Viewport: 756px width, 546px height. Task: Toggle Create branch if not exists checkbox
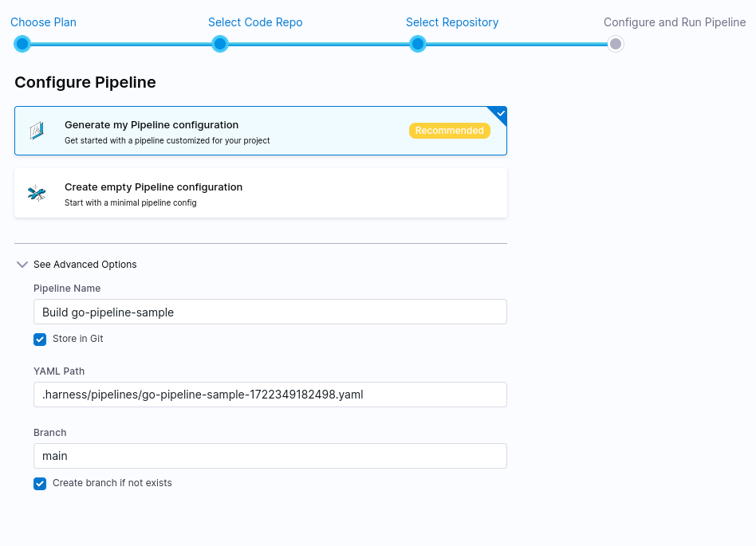(x=40, y=484)
